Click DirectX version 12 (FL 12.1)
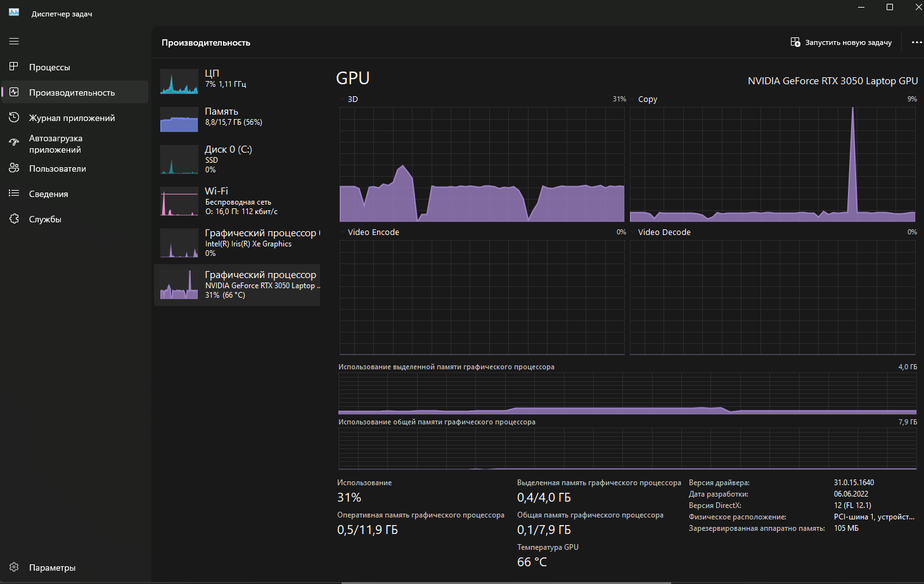The width and height of the screenshot is (924, 584). point(852,505)
